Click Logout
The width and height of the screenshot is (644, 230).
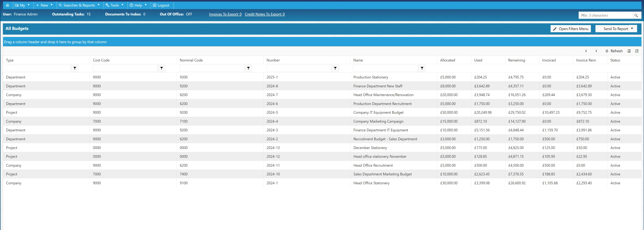pyautogui.click(x=161, y=5)
